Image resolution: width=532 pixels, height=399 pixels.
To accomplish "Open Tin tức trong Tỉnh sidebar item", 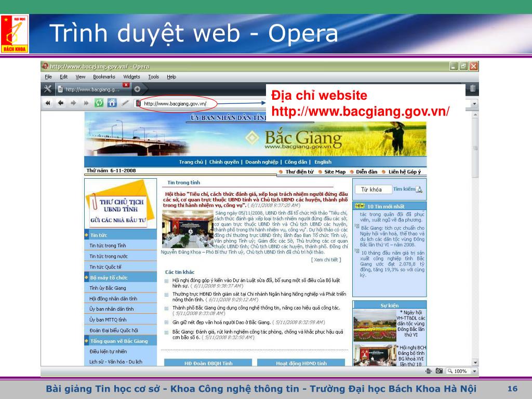I will coord(108,246).
